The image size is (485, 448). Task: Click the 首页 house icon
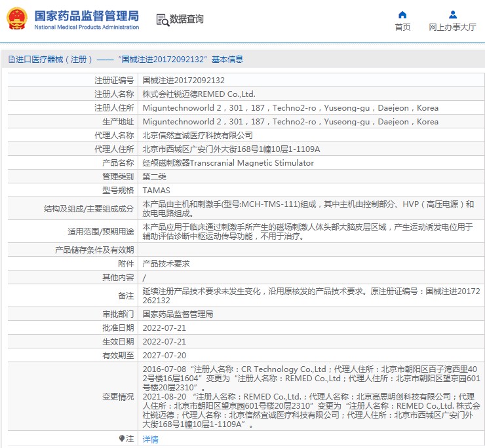pyautogui.click(x=402, y=14)
